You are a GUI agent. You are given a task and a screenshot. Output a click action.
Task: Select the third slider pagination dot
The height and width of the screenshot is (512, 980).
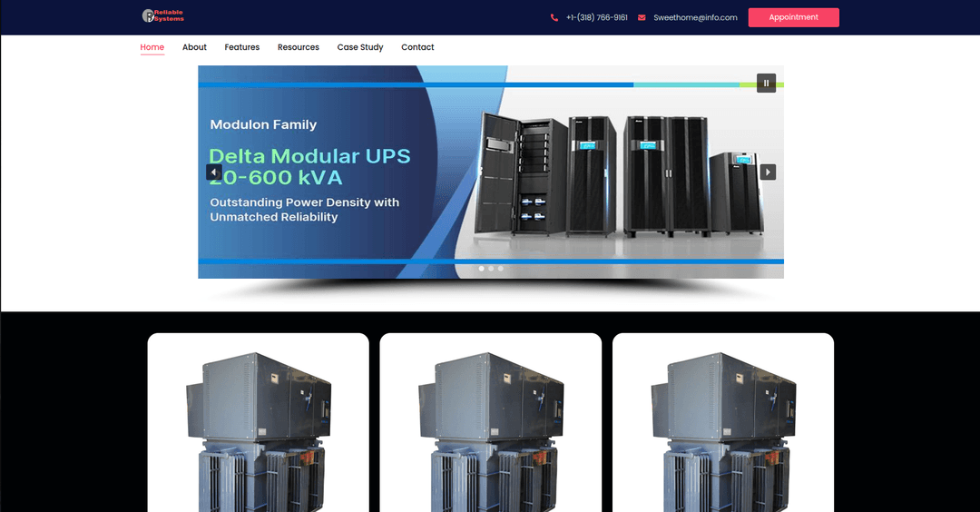click(501, 268)
